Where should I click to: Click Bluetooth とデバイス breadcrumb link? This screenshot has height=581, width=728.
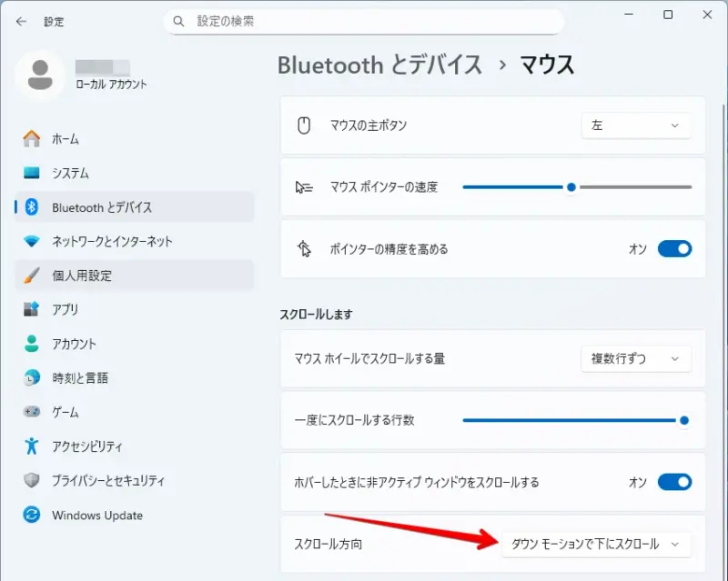click(379, 65)
